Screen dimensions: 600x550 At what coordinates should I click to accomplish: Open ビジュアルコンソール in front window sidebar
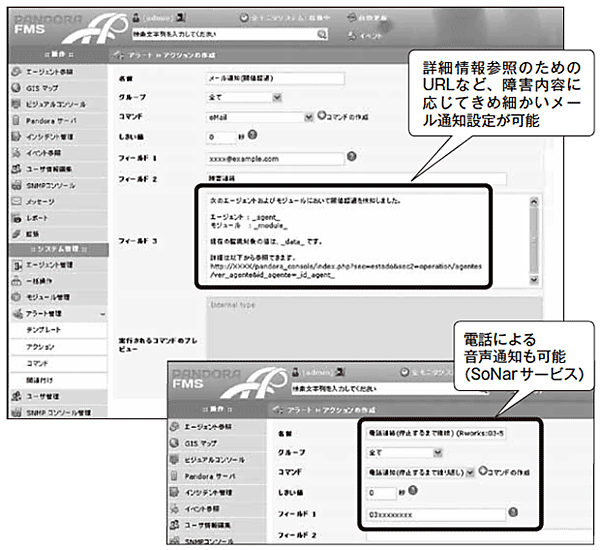(x=215, y=460)
